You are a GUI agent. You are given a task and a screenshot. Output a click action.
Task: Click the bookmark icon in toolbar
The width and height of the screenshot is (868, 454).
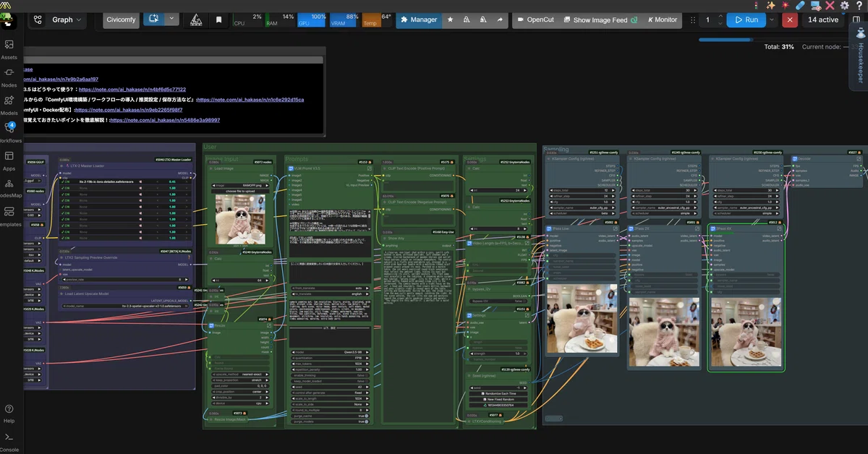click(218, 20)
